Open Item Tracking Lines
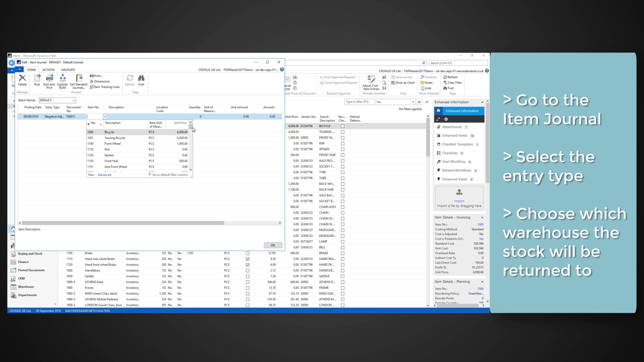Viewport: 644px width, 362px height. pos(105,87)
